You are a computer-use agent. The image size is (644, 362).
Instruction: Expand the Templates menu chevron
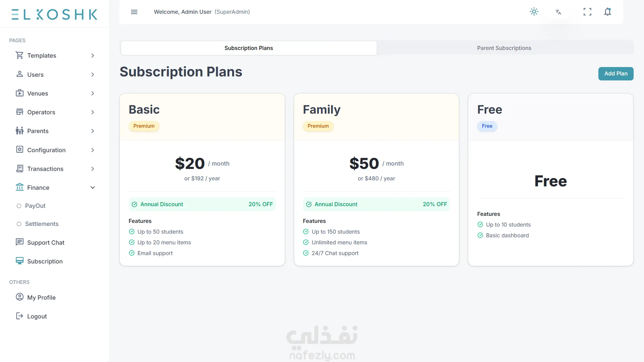93,56
